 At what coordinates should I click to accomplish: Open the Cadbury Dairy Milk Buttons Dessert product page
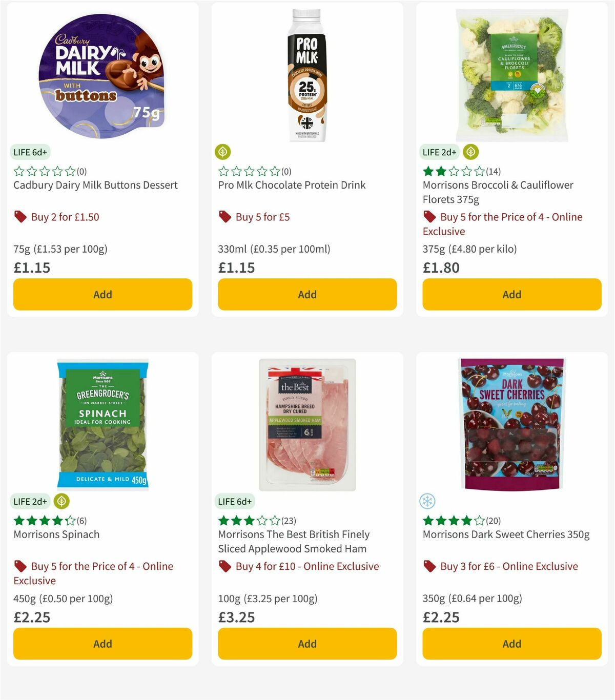click(x=95, y=185)
